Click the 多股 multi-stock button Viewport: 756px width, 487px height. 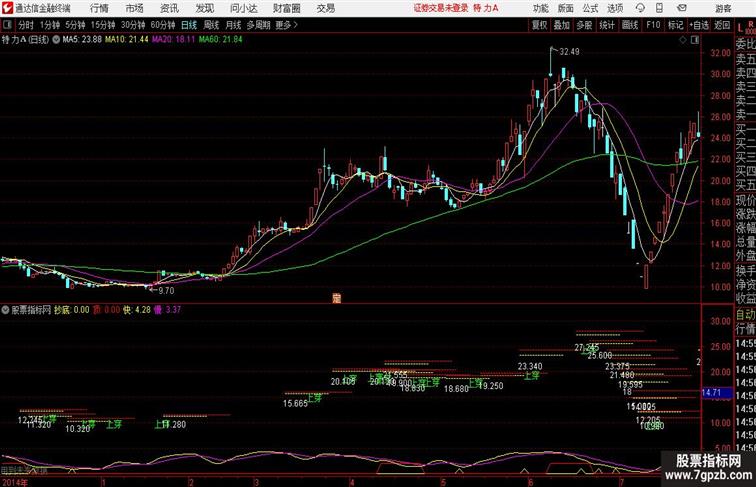click(x=584, y=25)
